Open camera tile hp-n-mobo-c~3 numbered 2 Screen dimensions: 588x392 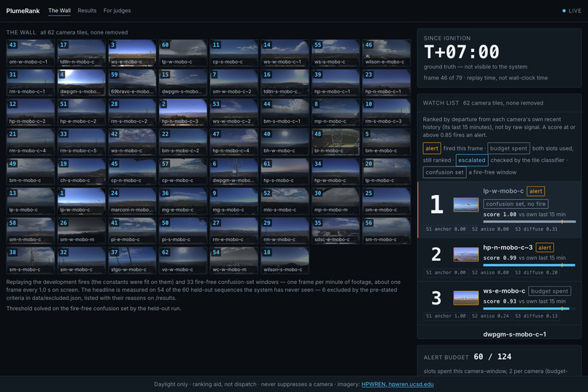(x=183, y=112)
